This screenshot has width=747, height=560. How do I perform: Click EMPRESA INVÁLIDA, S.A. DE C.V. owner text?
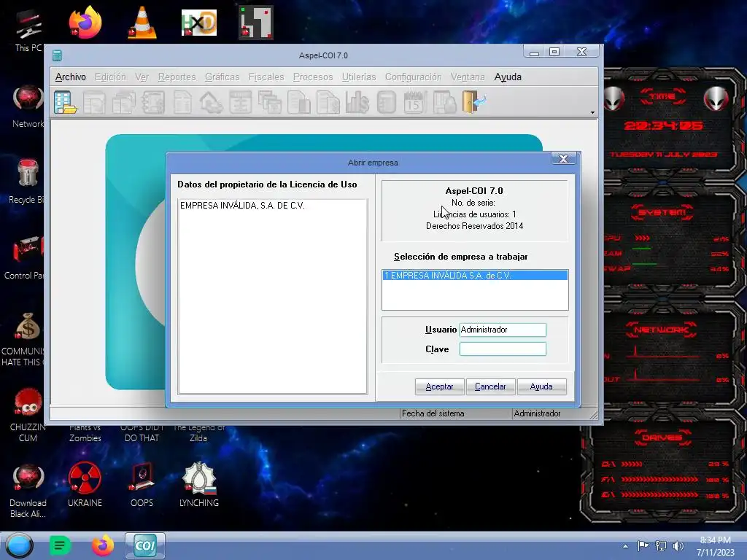click(x=242, y=205)
